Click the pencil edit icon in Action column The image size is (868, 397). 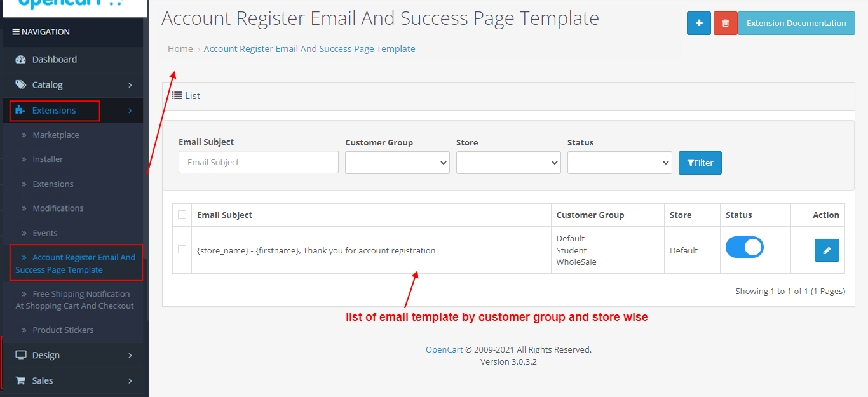pyautogui.click(x=827, y=250)
